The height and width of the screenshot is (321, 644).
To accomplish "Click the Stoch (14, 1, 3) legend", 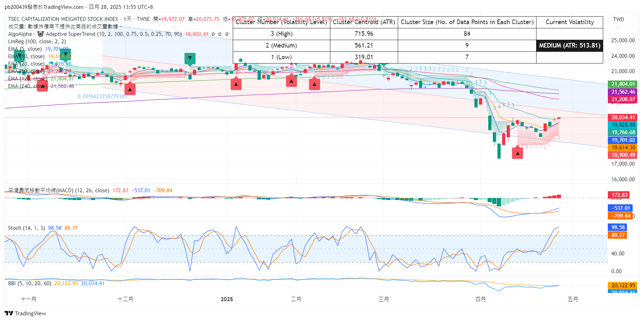I will click(x=27, y=228).
